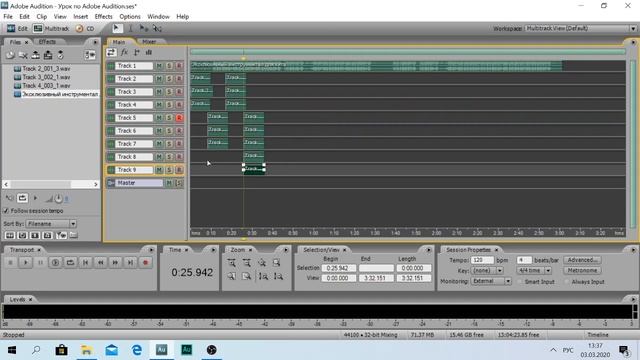Image resolution: width=640 pixels, height=360 pixels.
Task: Click the Fast Forward transport button
Action: click(115, 262)
